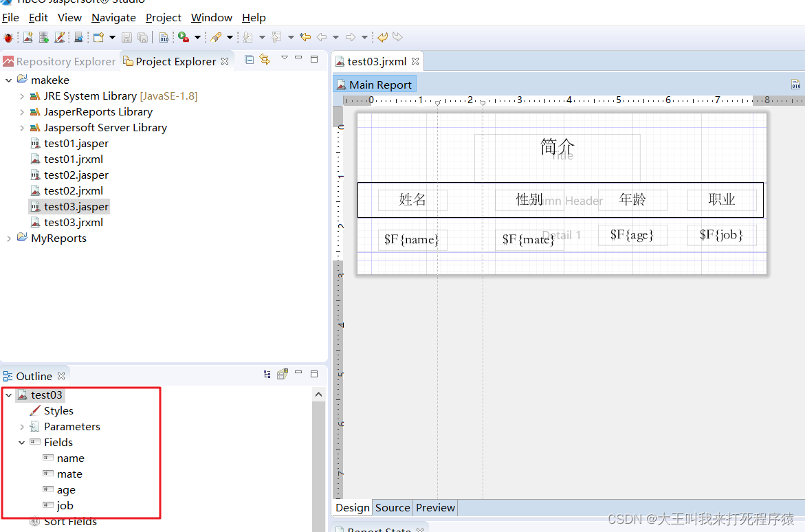This screenshot has width=805, height=532.
Task: Click compile icon at report editor's right edge
Action: pyautogui.click(x=795, y=85)
